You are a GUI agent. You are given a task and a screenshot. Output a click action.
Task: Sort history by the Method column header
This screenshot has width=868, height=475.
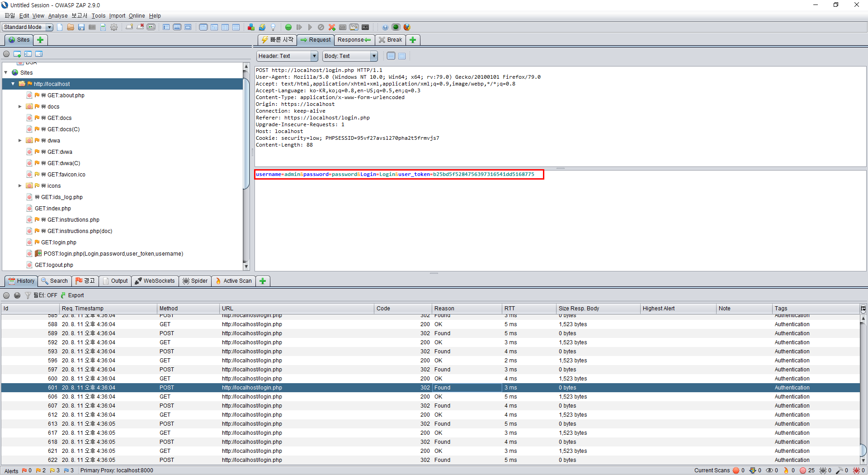tap(188, 309)
